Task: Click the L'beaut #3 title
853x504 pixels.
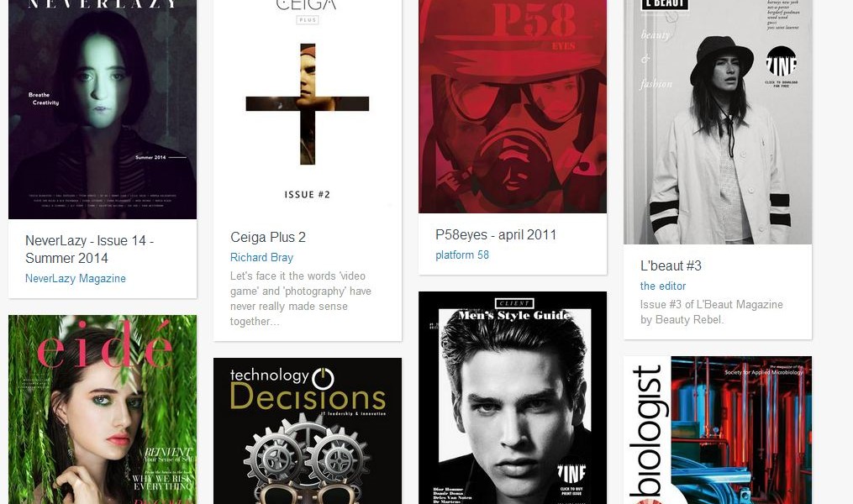Action: click(671, 266)
